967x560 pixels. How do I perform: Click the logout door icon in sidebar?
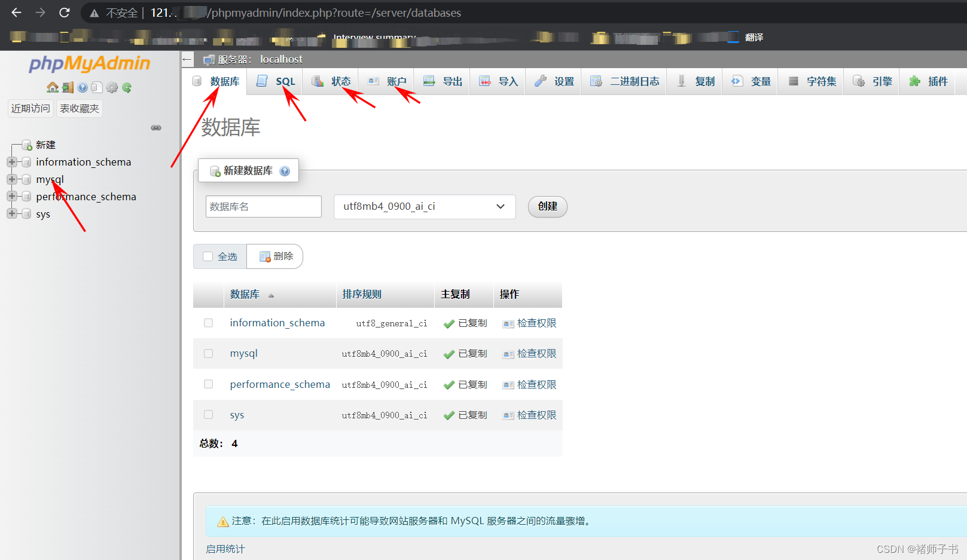(68, 88)
